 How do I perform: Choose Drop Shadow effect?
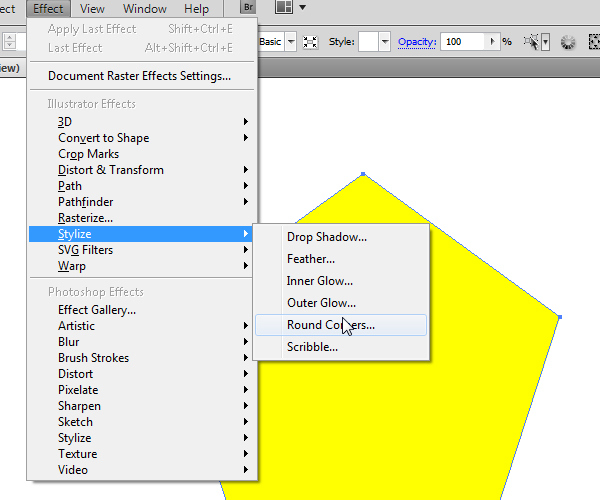coord(341,237)
